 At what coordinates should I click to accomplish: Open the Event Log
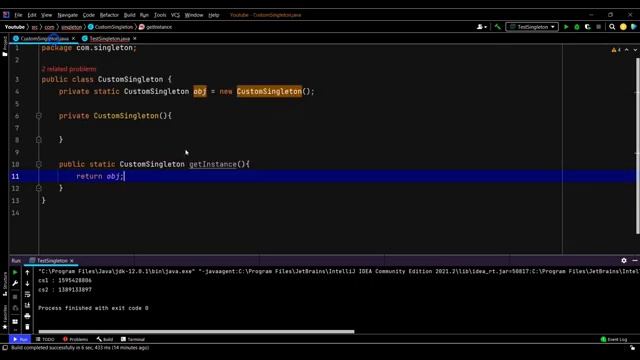click(x=614, y=339)
